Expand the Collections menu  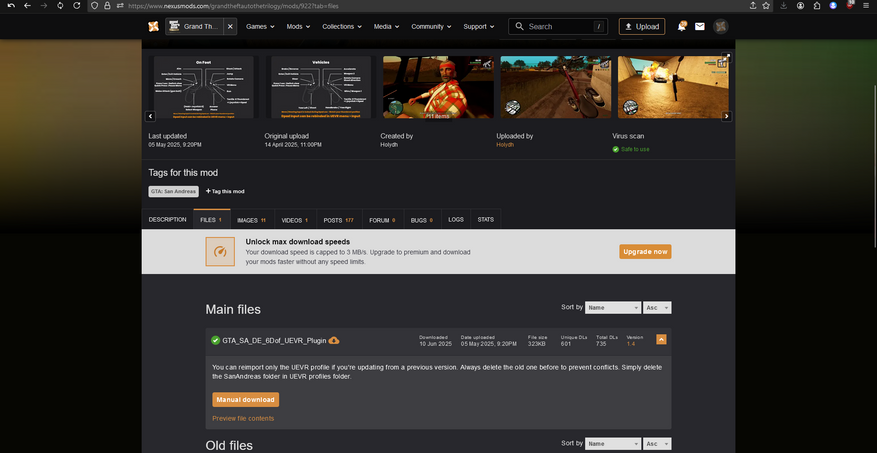pos(342,26)
